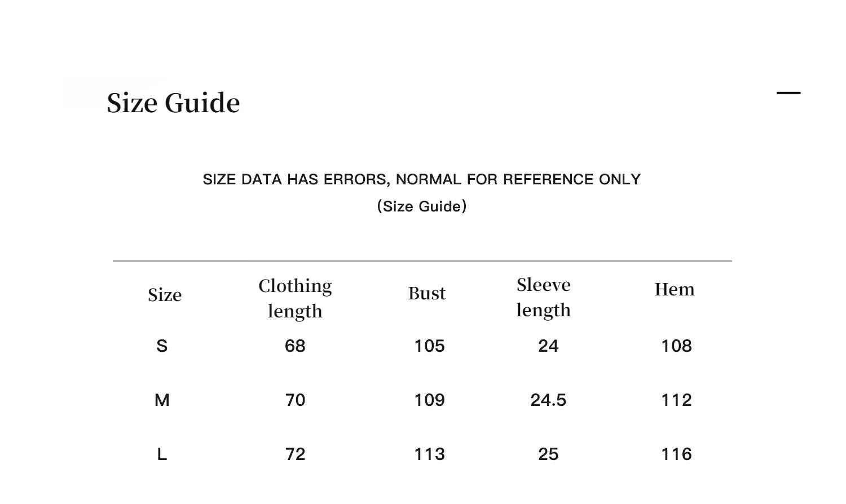Select the L size row label

coord(162,454)
